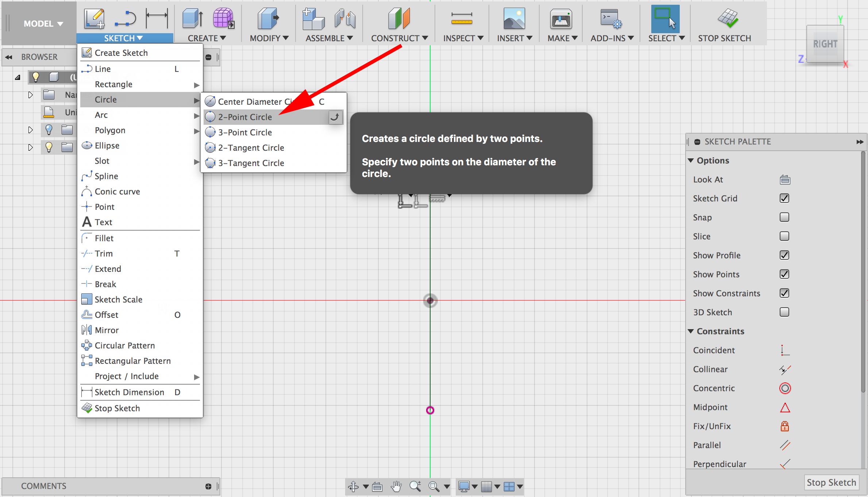Click the Look At icon in palette

785,180
